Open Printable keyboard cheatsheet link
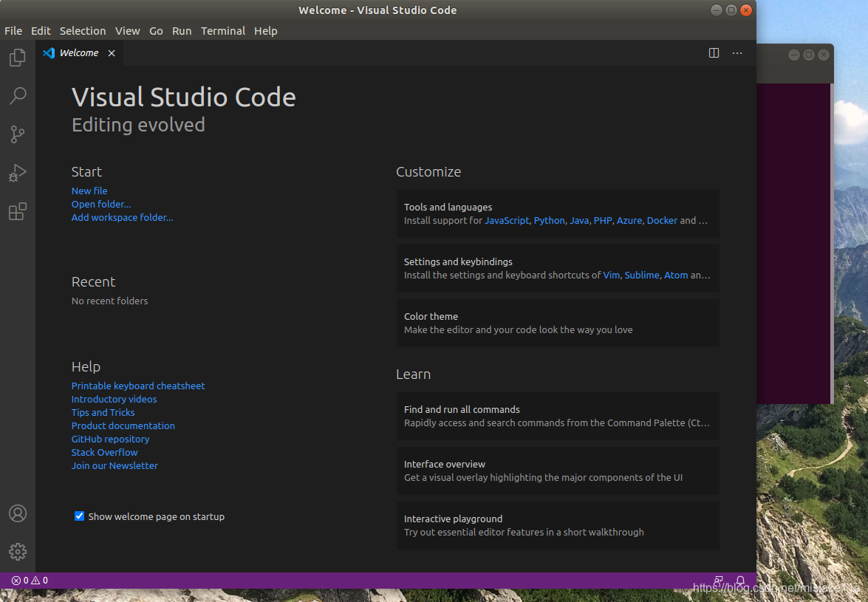 click(x=138, y=386)
